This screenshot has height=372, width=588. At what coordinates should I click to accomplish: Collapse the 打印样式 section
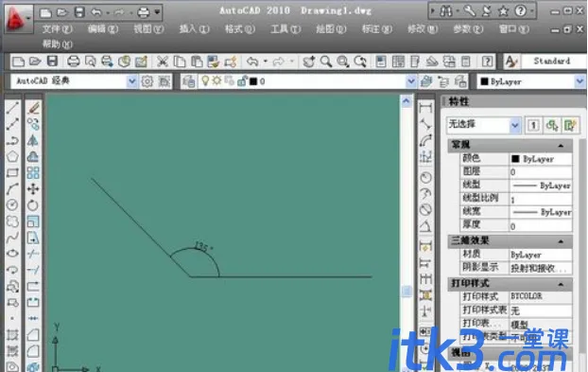[561, 284]
